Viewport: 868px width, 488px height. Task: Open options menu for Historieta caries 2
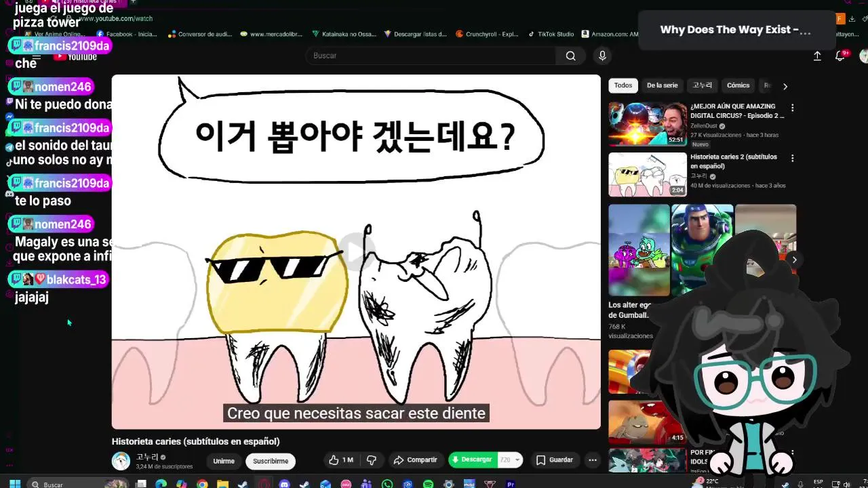pyautogui.click(x=792, y=158)
